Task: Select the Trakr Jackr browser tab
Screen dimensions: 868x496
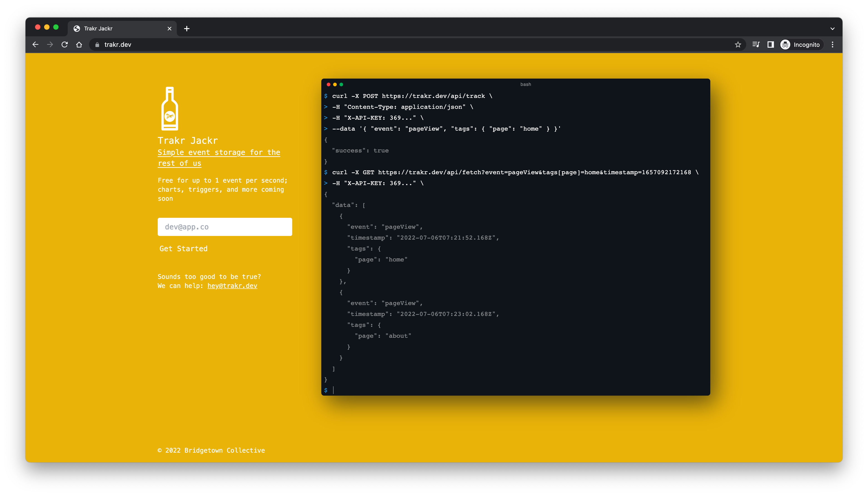Action: (122, 29)
